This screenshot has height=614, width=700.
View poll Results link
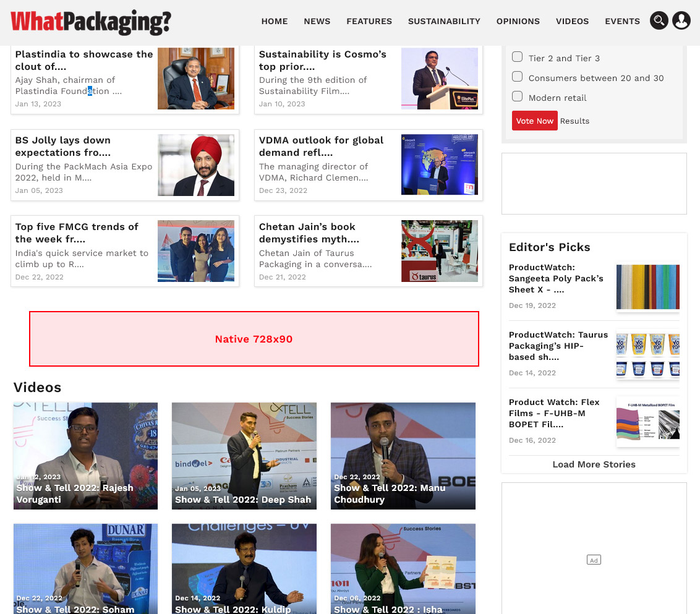(x=574, y=121)
